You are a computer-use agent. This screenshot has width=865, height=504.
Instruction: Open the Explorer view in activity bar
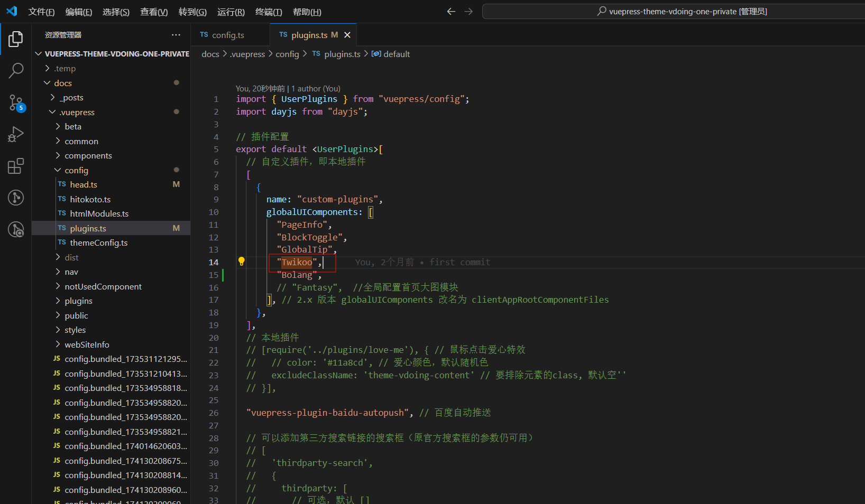[x=16, y=39]
